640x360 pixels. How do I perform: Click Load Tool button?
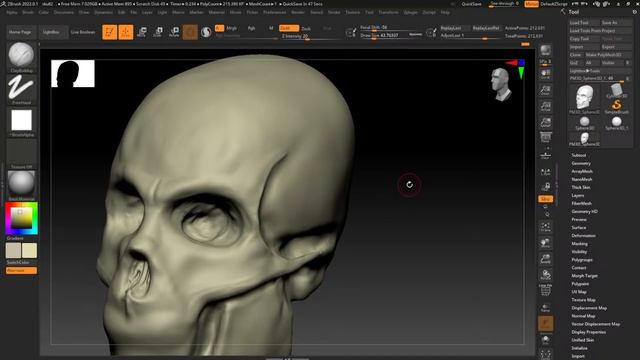point(584,23)
